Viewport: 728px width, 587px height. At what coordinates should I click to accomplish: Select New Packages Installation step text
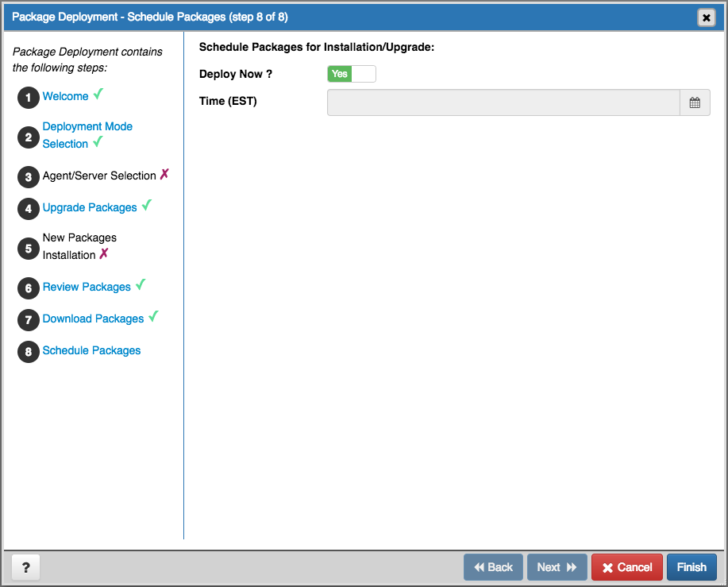[79, 246]
